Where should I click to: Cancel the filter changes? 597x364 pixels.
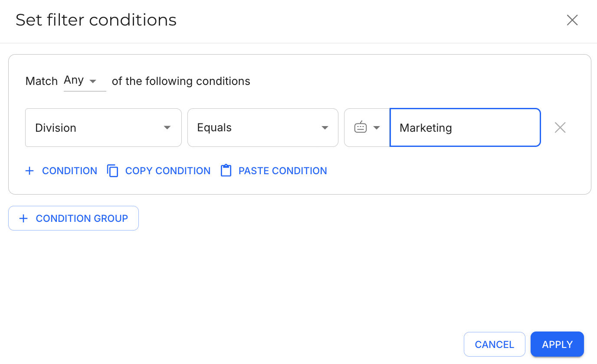(494, 344)
